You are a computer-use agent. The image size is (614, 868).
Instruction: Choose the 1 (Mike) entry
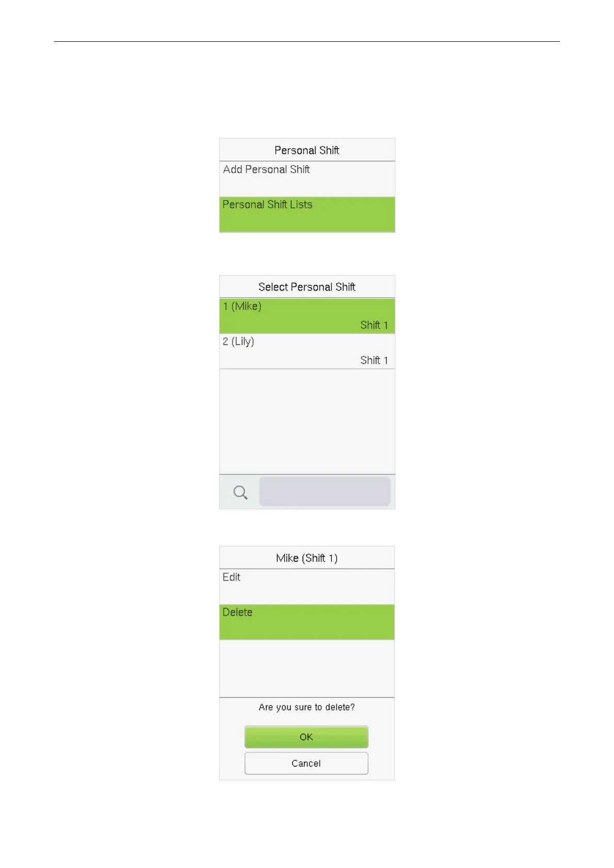click(307, 316)
